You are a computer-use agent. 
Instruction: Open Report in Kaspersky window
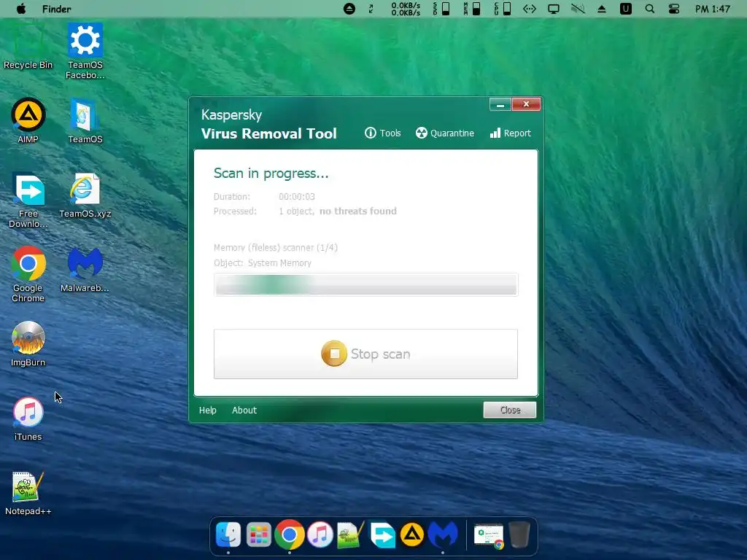pyautogui.click(x=511, y=133)
